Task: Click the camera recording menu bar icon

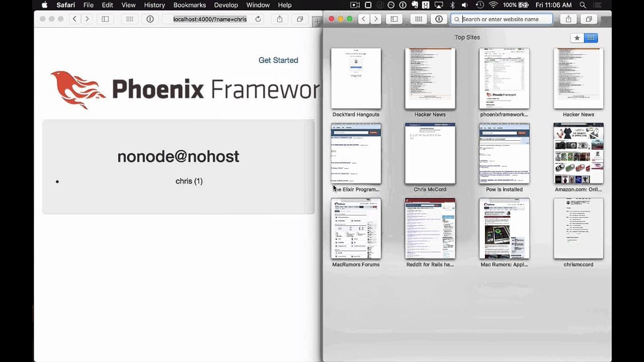Action: pos(355,5)
